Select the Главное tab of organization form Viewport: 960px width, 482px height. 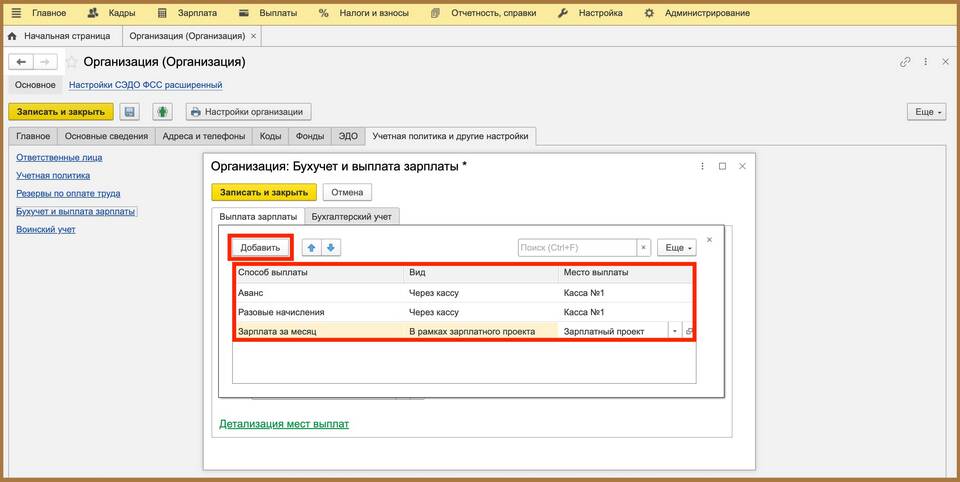tap(33, 136)
